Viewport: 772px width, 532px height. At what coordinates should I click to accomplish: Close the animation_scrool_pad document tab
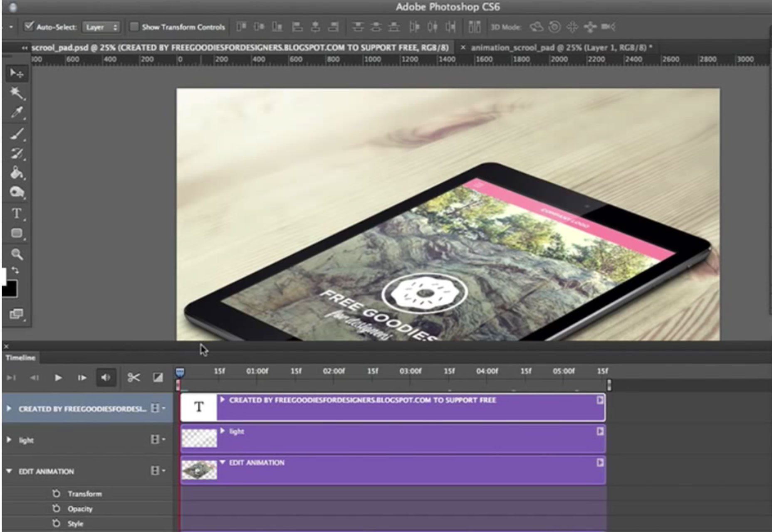point(463,48)
